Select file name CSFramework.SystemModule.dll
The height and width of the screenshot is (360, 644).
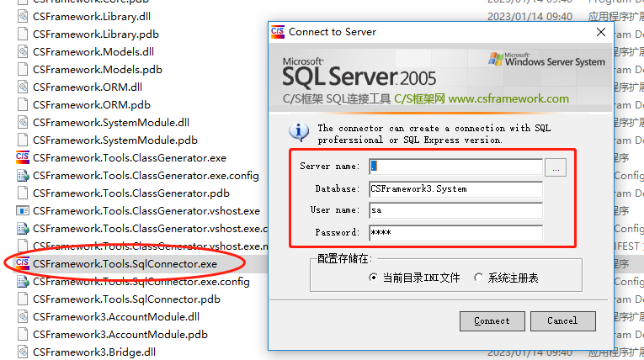tap(111, 122)
